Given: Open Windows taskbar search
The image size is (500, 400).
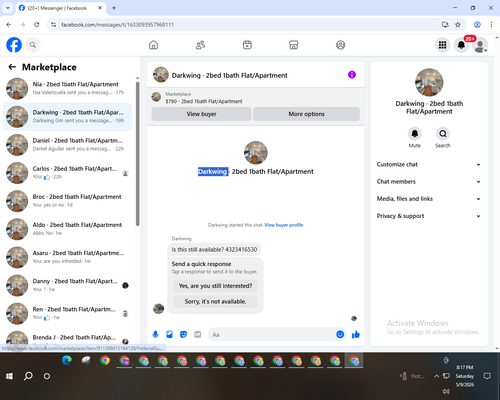Looking at the screenshot, I should (x=28, y=376).
